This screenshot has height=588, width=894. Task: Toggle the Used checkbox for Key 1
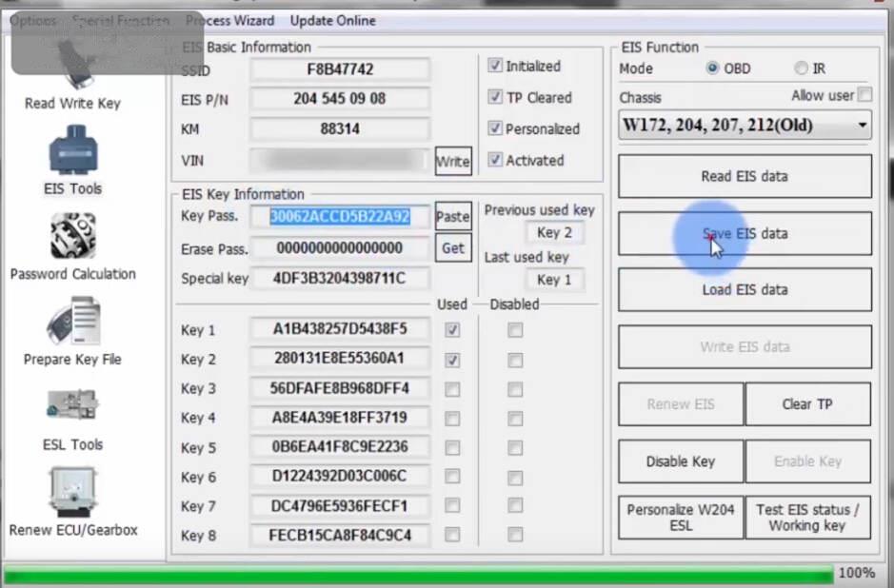(x=452, y=330)
